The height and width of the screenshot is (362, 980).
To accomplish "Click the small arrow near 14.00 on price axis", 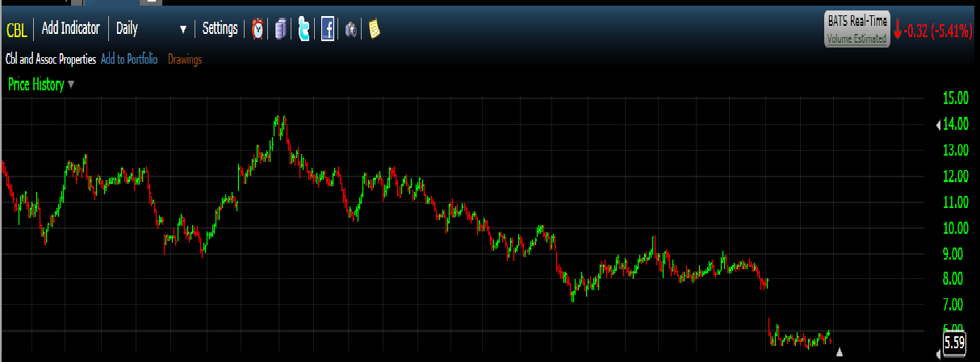I will click(x=937, y=125).
